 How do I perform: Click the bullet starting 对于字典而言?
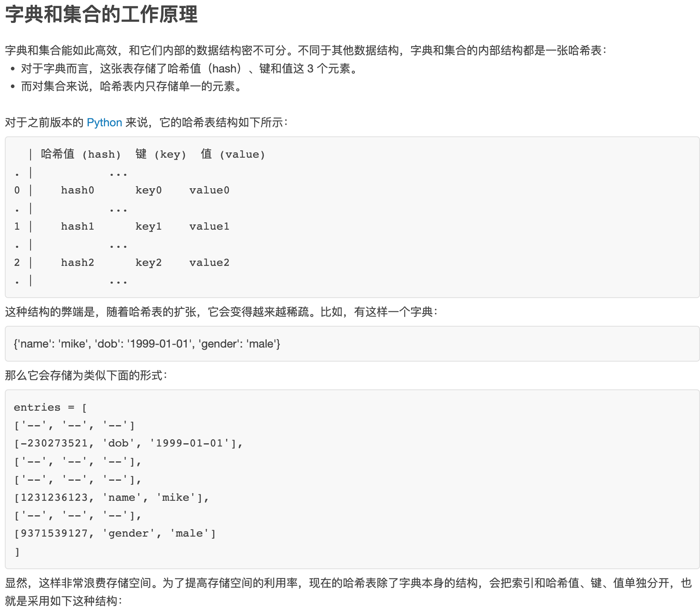click(189, 69)
